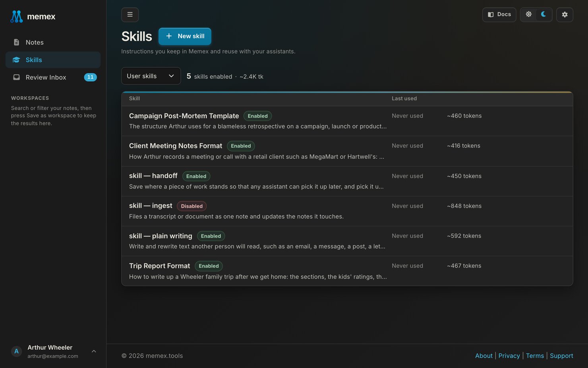Click the ~460 tokens value
This screenshot has width=588, height=368.
coord(464,116)
